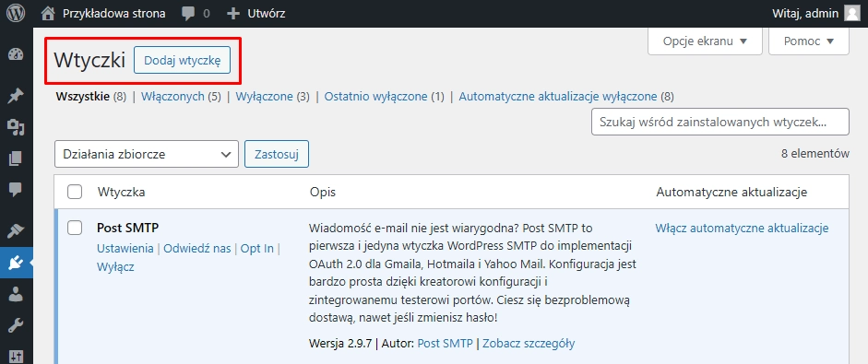Open Posts via the pushpin sidebar icon
This screenshot has width=868, height=364.
tap(16, 95)
